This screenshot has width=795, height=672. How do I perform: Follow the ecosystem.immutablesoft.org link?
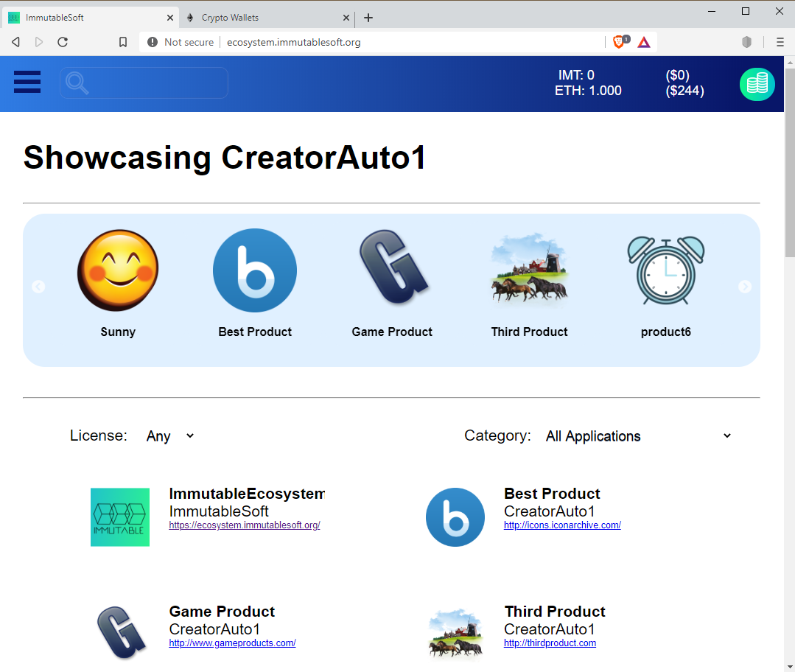pyautogui.click(x=245, y=525)
